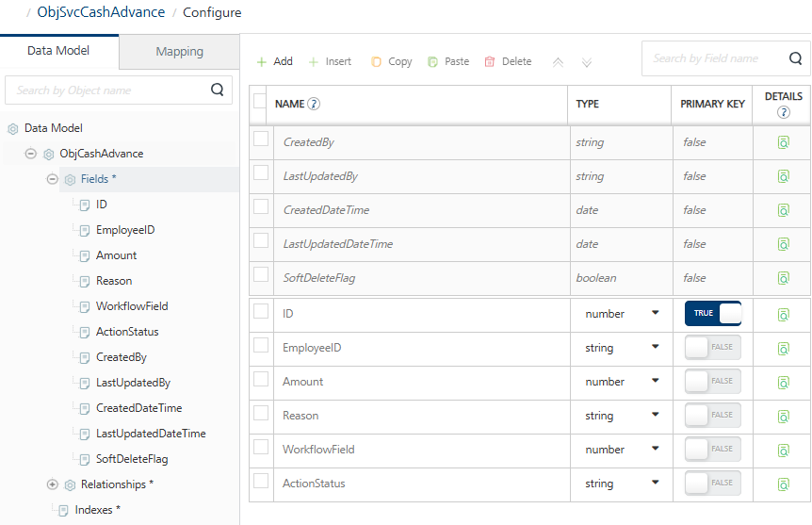
Task: Click the move down arrow icon
Action: coord(587,62)
